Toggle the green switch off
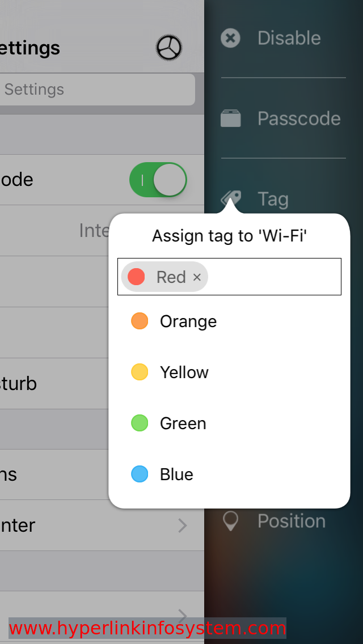363x644 pixels. point(158,180)
